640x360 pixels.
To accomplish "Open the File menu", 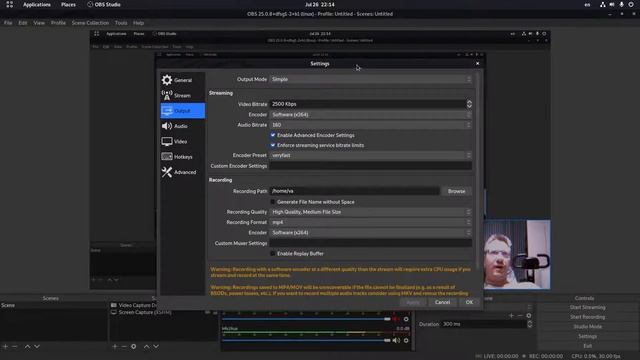I will [8, 23].
